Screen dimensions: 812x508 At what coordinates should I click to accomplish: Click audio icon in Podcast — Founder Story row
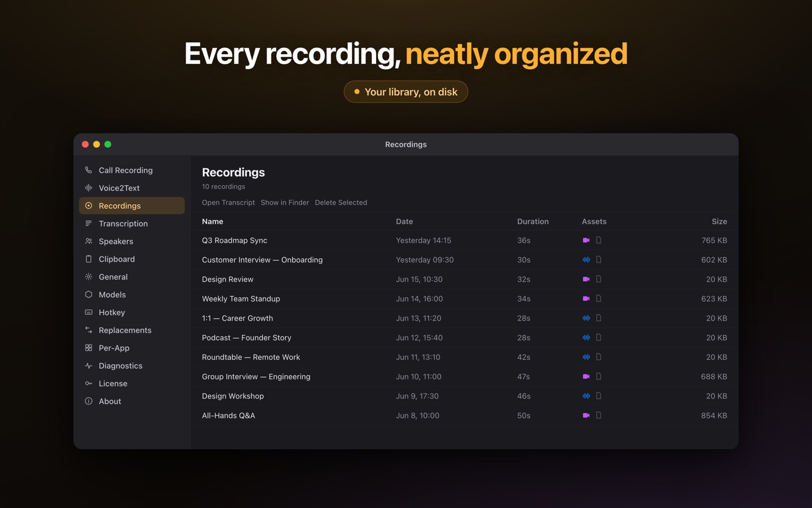[586, 338]
